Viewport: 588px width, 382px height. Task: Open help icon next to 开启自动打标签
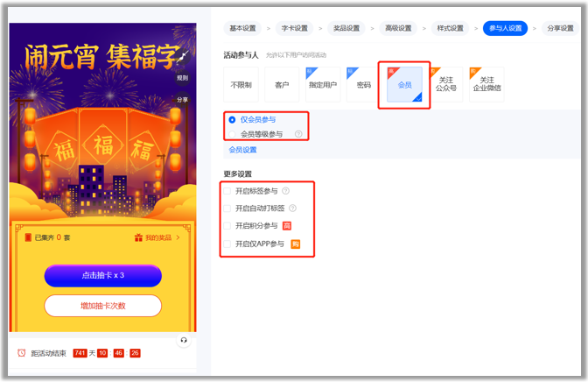293,209
